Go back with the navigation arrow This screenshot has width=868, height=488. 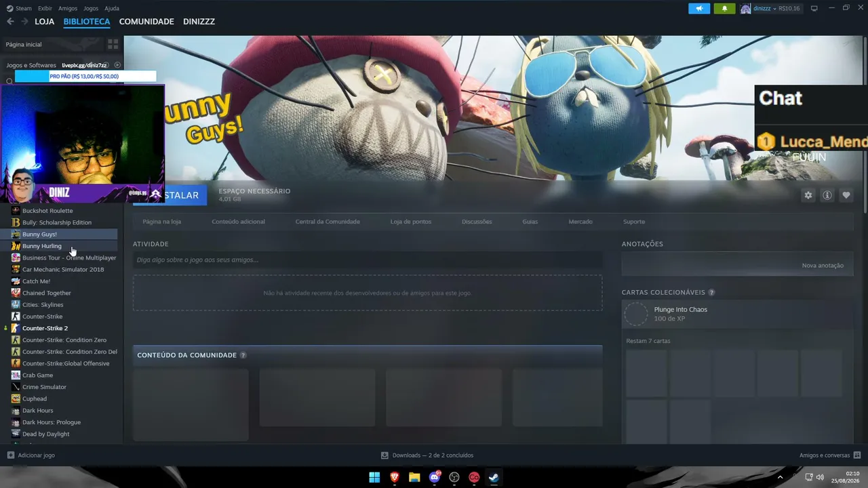tap(10, 22)
